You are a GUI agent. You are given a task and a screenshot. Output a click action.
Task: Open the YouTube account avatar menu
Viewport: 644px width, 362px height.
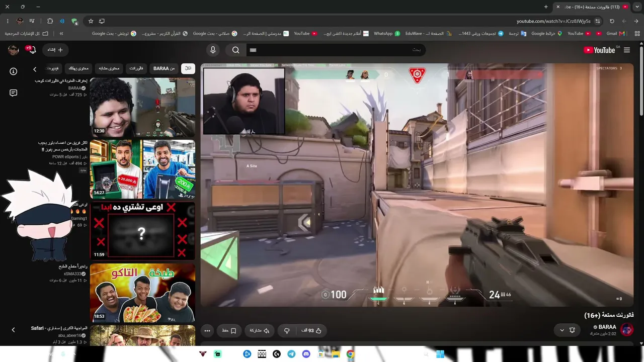(14, 50)
